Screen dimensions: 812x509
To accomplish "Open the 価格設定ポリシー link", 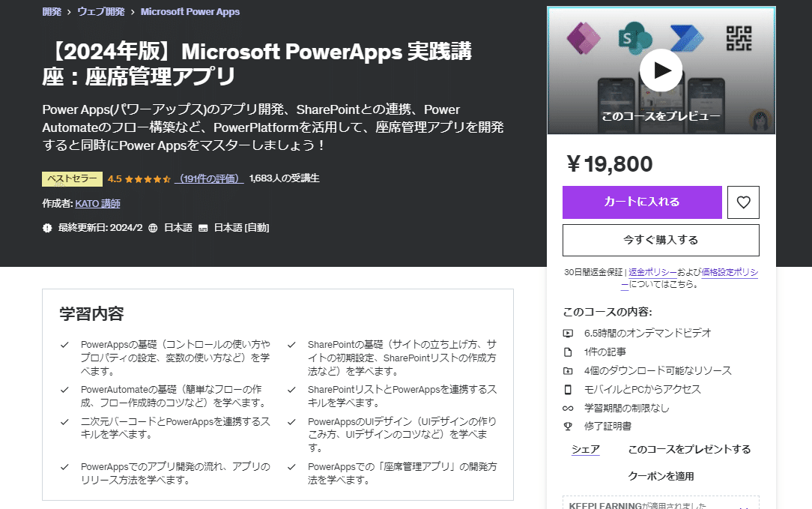I will click(730, 272).
